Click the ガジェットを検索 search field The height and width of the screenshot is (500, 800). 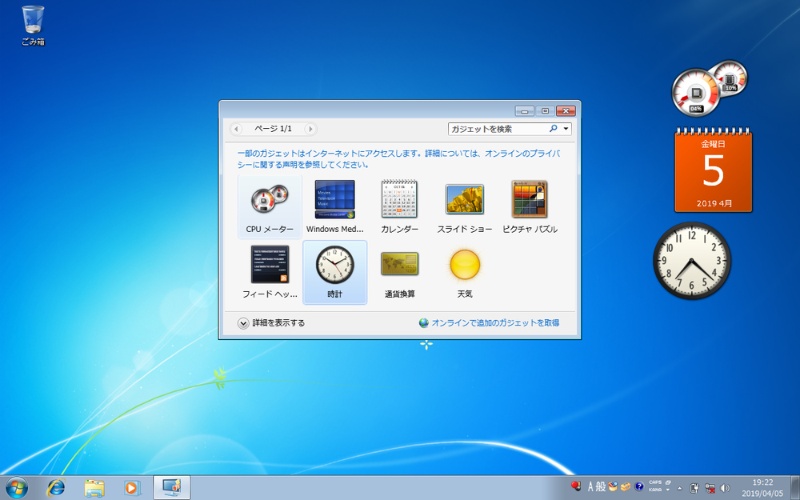tap(495, 129)
